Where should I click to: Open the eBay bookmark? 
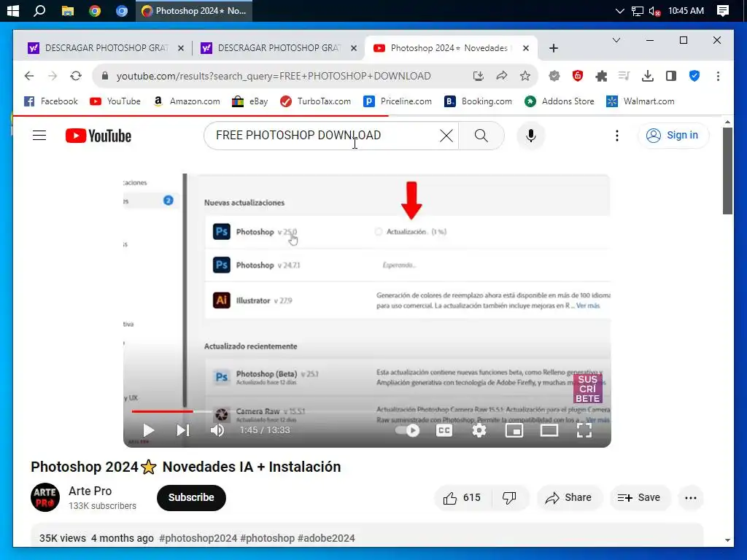(x=250, y=101)
